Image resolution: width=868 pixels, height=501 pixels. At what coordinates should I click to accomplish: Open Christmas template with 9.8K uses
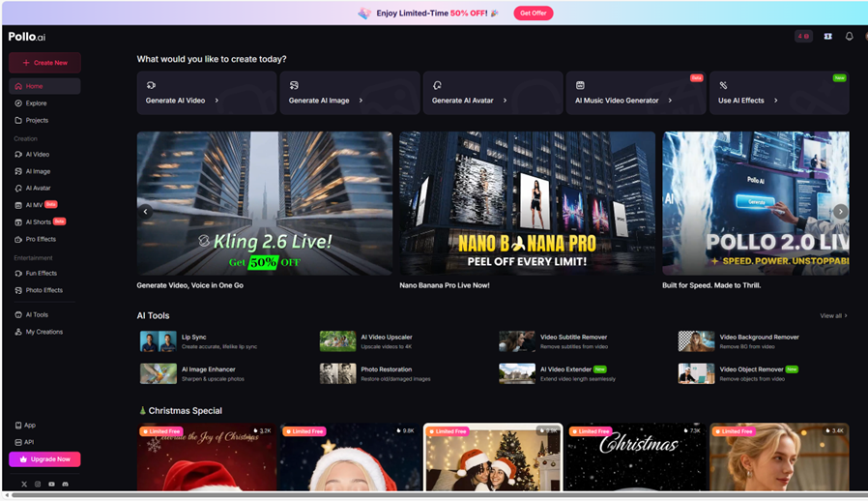point(350,457)
